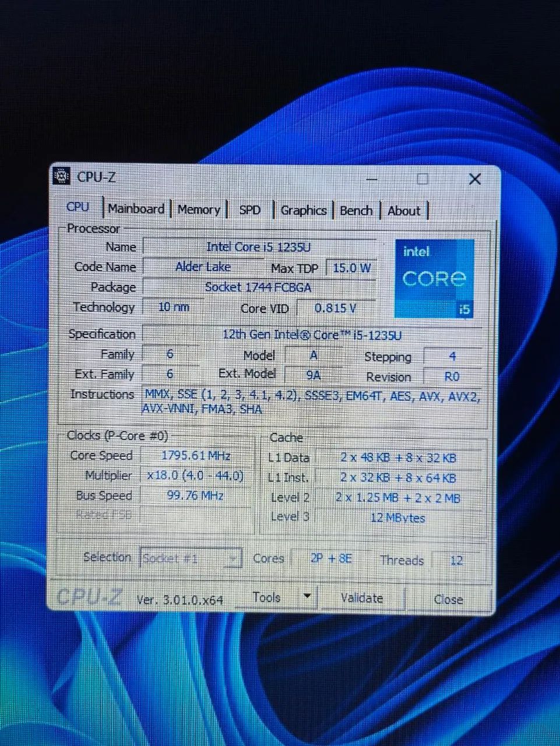Click the Package value Socket 1744 FCBGA
The image size is (560, 746).
pyautogui.click(x=259, y=287)
